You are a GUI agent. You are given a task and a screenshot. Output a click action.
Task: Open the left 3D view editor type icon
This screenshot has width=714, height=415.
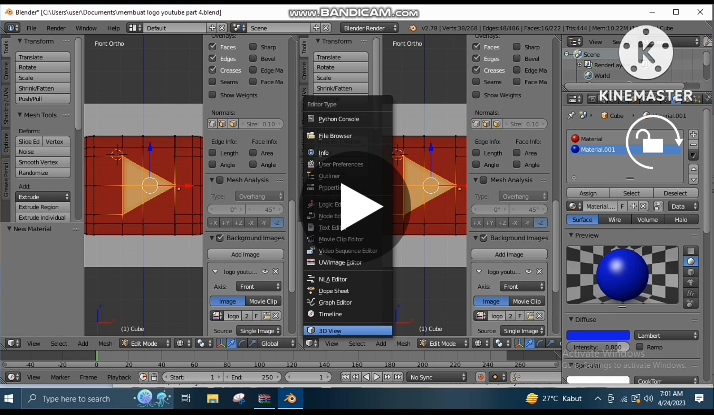coord(13,343)
